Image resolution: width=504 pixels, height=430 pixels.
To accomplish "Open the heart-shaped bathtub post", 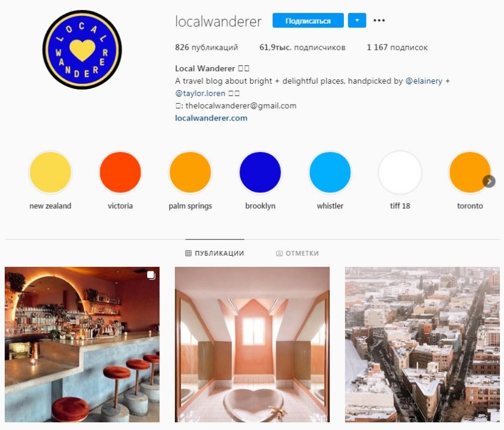I will [x=252, y=345].
